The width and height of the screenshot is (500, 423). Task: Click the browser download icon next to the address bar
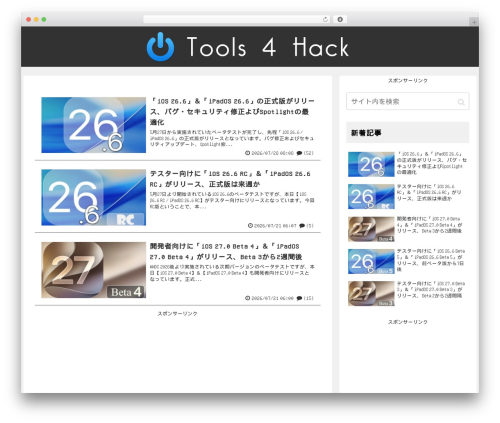coord(340,20)
